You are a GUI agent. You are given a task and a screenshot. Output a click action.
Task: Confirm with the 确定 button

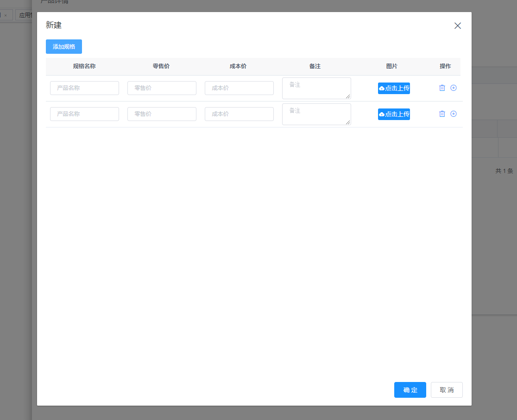[410, 390]
